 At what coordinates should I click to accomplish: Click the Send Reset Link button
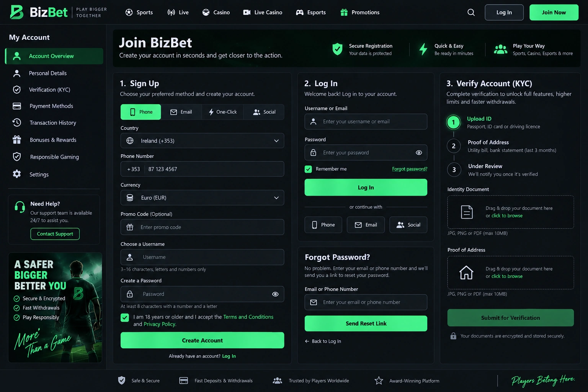pyautogui.click(x=366, y=323)
